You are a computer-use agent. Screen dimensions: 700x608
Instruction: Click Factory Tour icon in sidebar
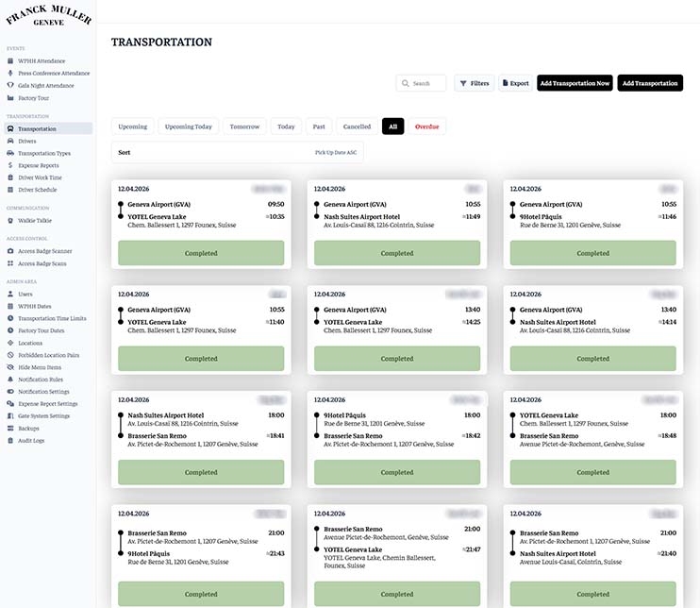tap(10, 98)
